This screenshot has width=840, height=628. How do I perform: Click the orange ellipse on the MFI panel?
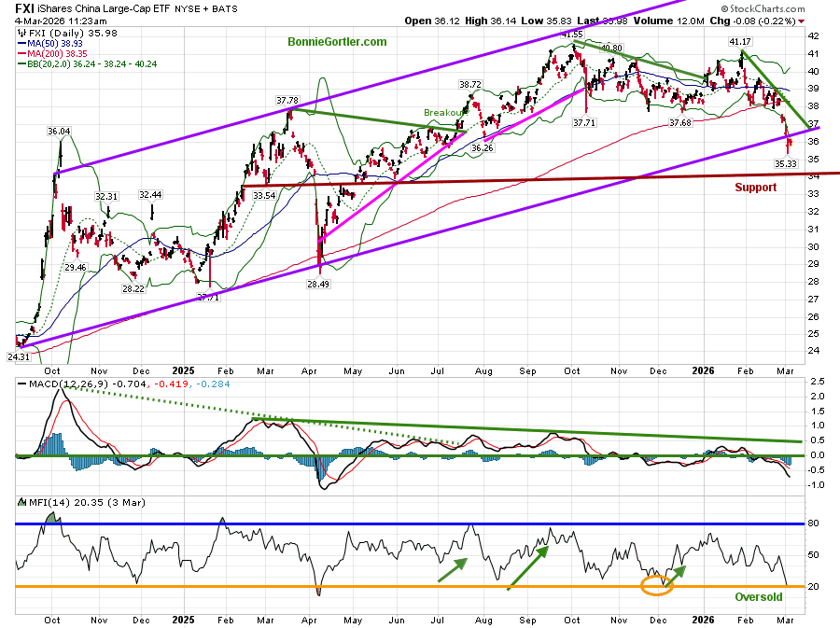coord(656,586)
